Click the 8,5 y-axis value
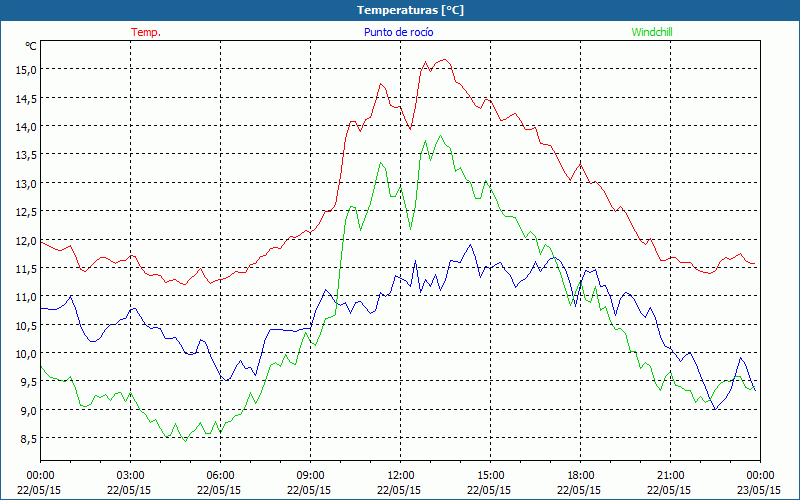 tap(28, 439)
